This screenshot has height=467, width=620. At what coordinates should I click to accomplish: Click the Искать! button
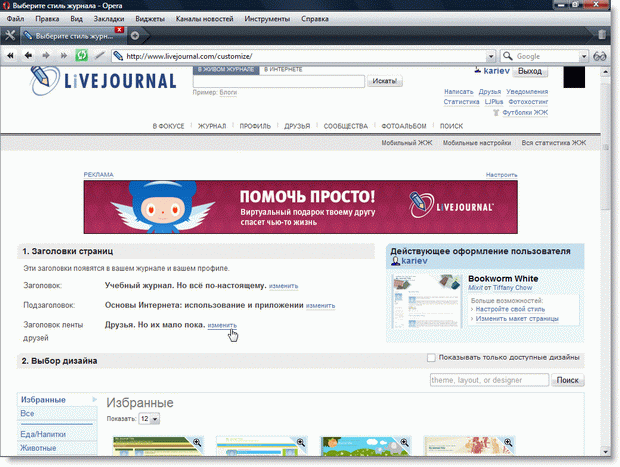click(x=385, y=81)
